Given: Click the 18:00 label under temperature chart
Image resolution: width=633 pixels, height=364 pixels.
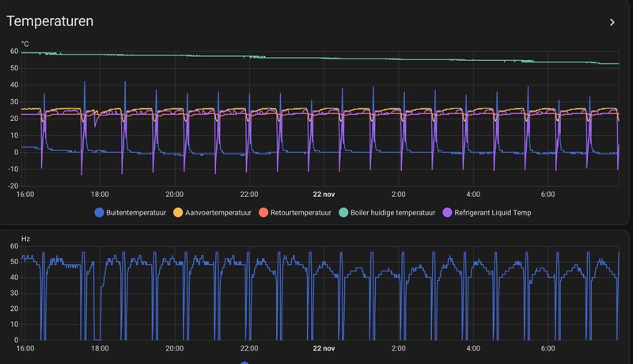Looking at the screenshot, I should [100, 195].
